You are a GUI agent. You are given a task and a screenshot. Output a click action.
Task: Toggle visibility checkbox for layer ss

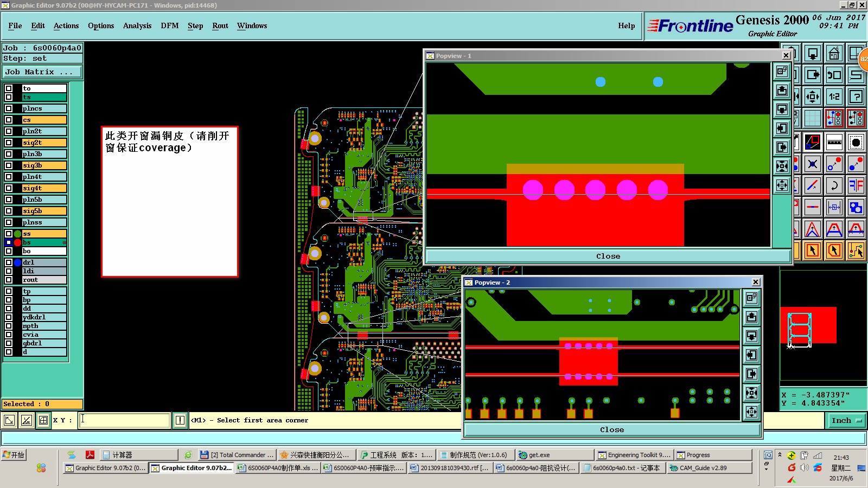[x=9, y=234]
